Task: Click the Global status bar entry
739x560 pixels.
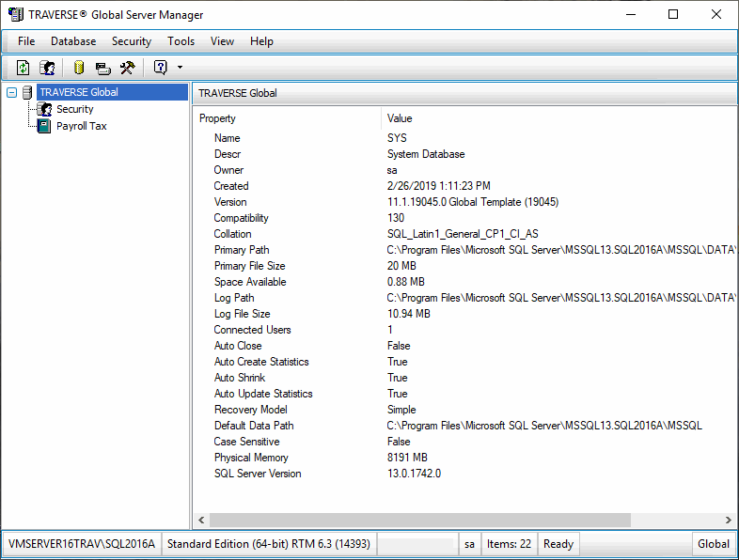Action: [x=714, y=544]
